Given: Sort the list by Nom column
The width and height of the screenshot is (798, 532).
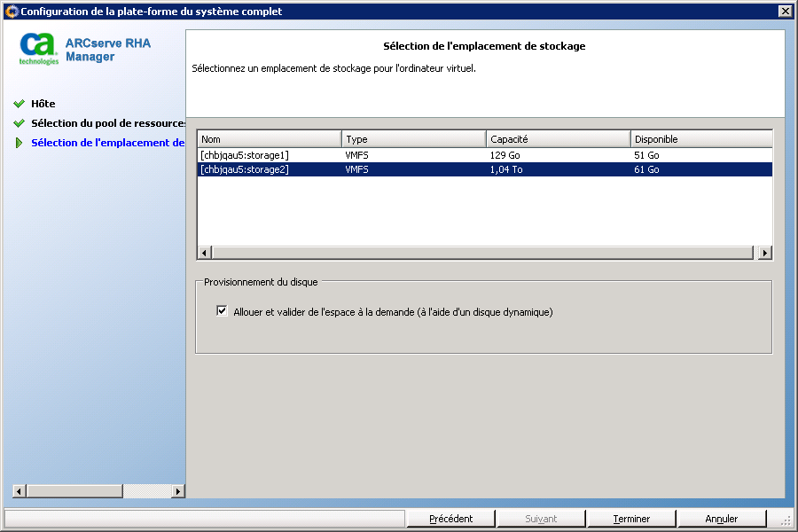Looking at the screenshot, I should tap(269, 139).
